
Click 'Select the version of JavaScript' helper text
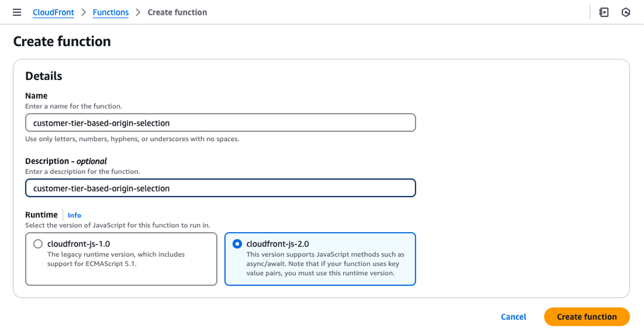[118, 225]
